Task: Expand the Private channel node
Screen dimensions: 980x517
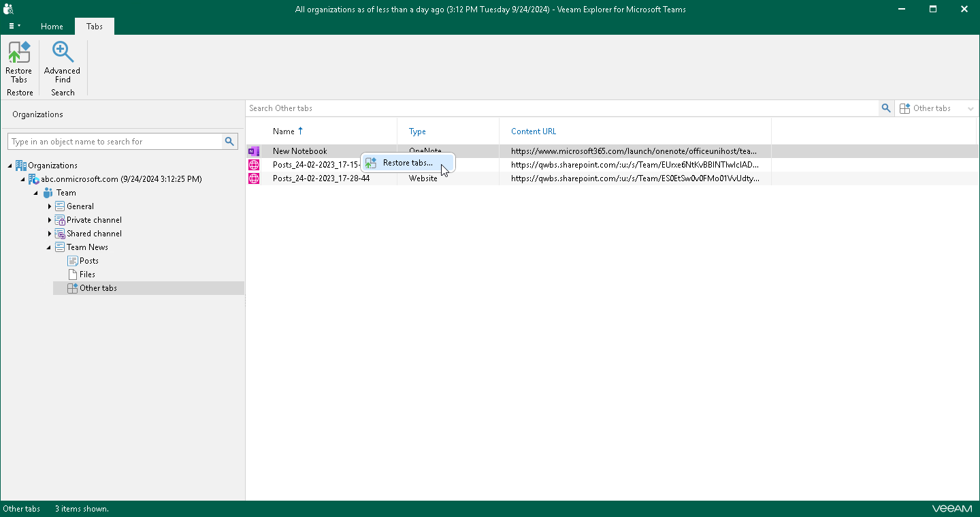Action: 48,219
